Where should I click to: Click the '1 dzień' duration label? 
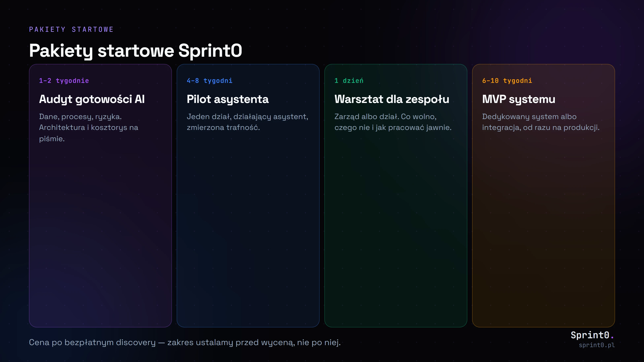[x=349, y=81]
